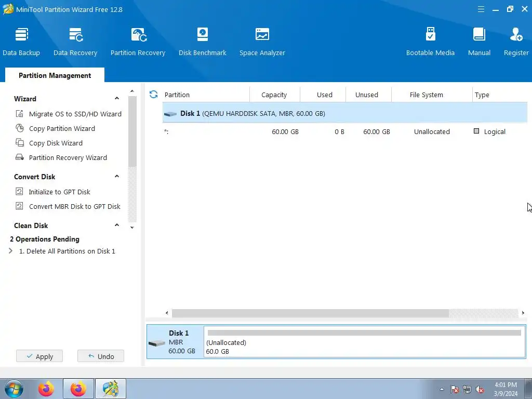The height and width of the screenshot is (399, 532).
Task: Click the partition list scroll left arrow
Action: pos(167,313)
